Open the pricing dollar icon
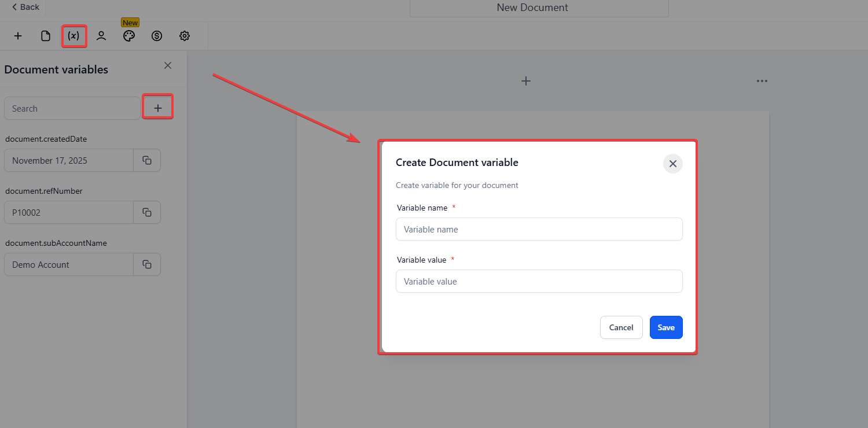 pos(157,36)
